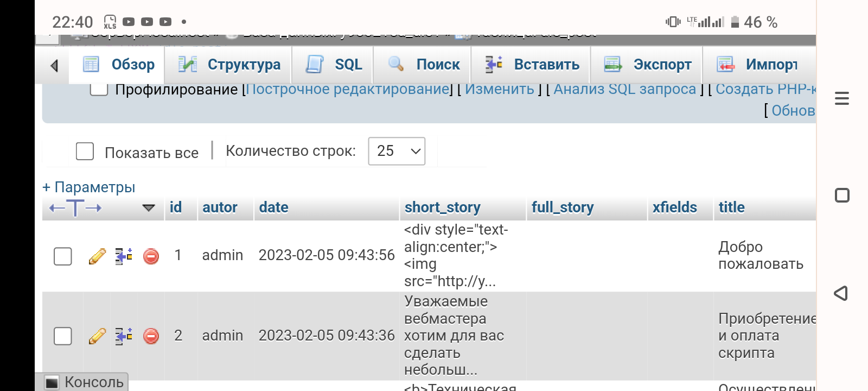The image size is (868, 391).
Task: Click the copy row icon for row 1
Action: pos(124,256)
